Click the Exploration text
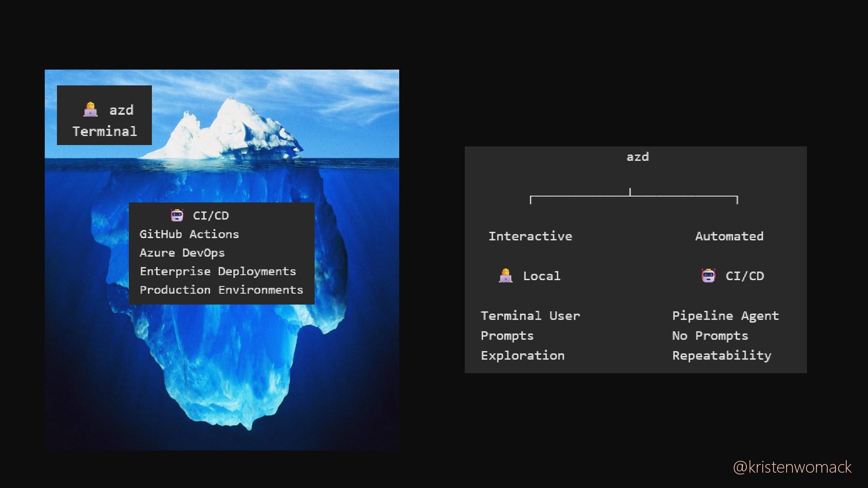The image size is (868, 488). click(x=523, y=356)
